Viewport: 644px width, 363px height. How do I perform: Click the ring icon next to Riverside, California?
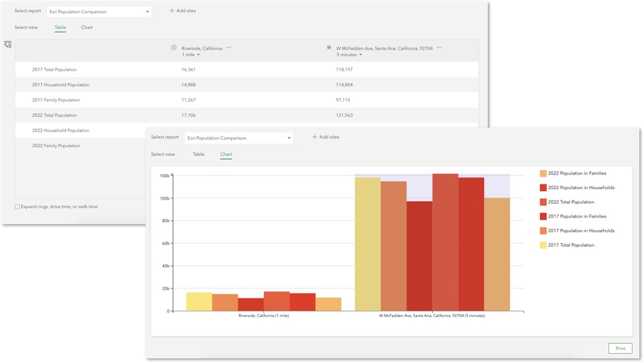tap(173, 48)
